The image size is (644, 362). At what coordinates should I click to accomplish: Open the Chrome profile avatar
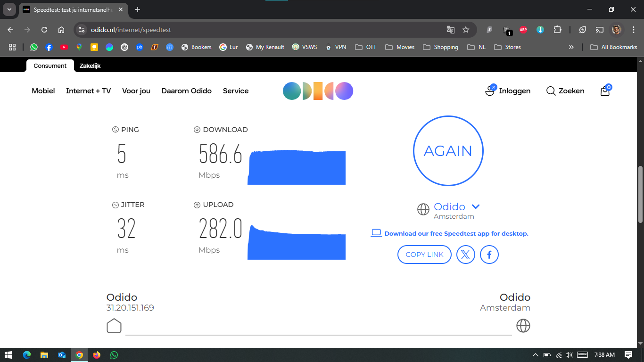[x=616, y=30]
